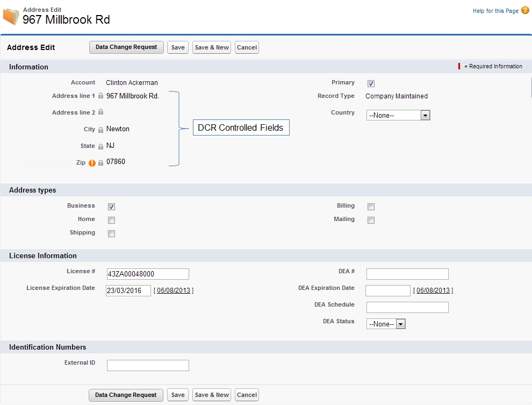The width and height of the screenshot is (532, 405).
Task: Click the top Data Change Request button
Action: [x=126, y=47]
